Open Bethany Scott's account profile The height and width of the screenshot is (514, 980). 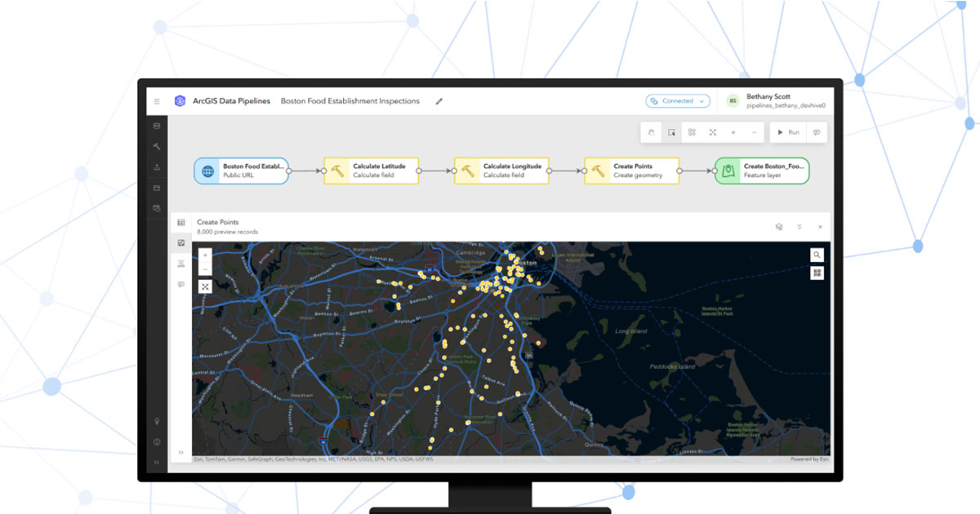click(768, 100)
